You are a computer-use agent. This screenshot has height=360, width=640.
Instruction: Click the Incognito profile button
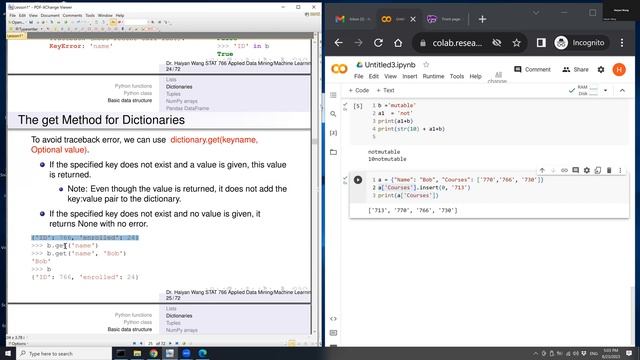(x=581, y=43)
